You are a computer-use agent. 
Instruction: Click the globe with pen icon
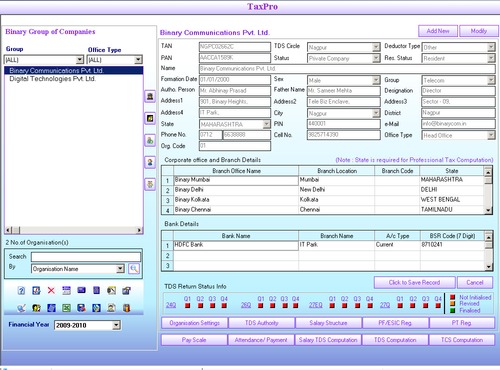21,308
